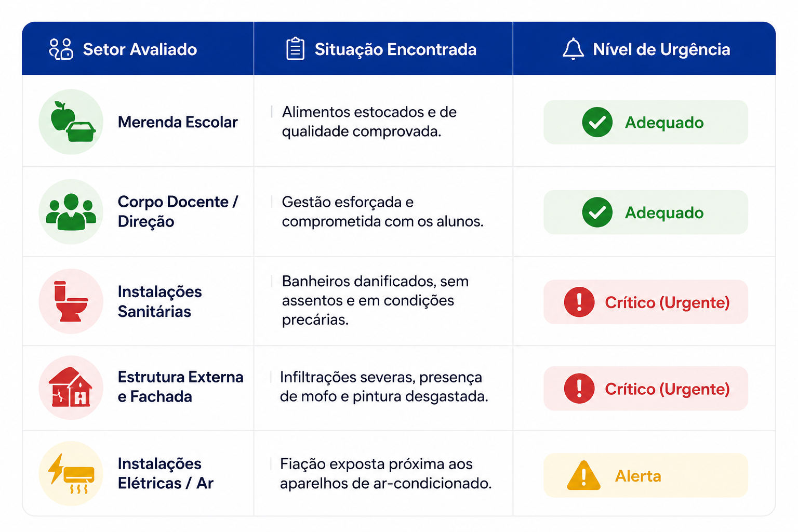Click the yellow warning triangle Alerta icon

pyautogui.click(x=584, y=475)
